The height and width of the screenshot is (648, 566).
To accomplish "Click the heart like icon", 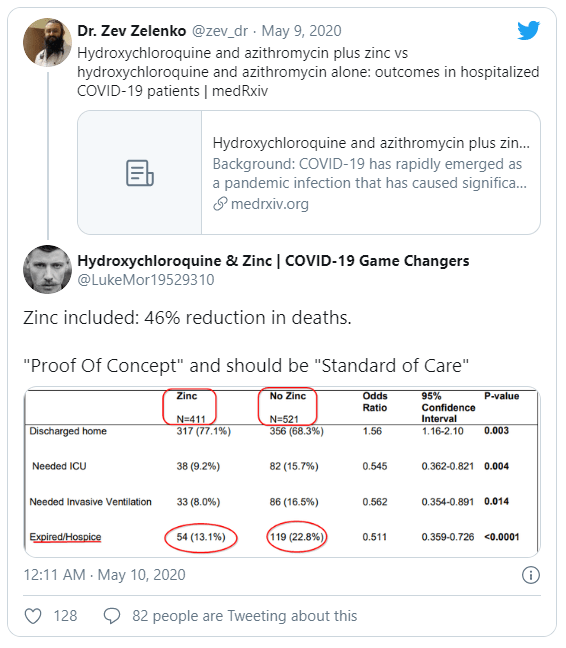I will point(33,616).
